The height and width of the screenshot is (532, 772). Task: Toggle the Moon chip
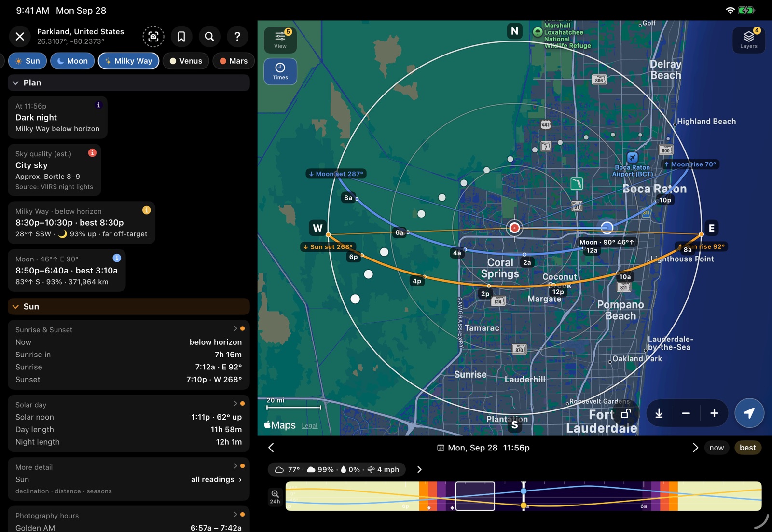[x=72, y=61]
